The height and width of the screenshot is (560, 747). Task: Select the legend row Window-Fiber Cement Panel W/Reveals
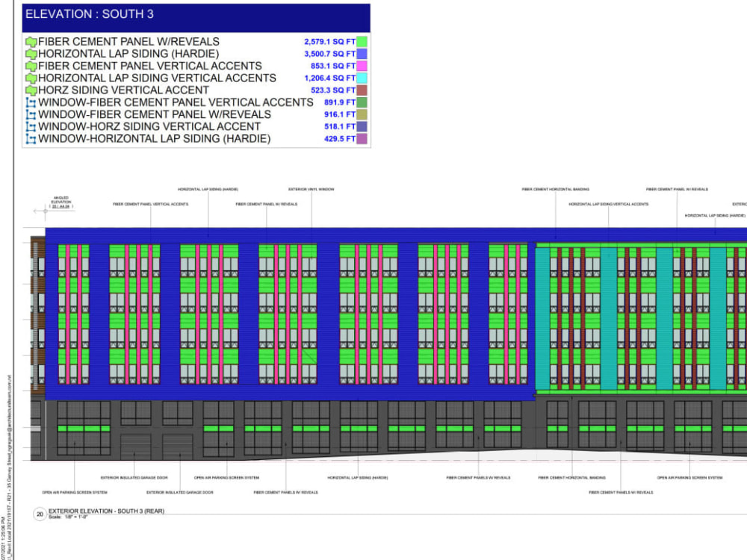click(196, 114)
